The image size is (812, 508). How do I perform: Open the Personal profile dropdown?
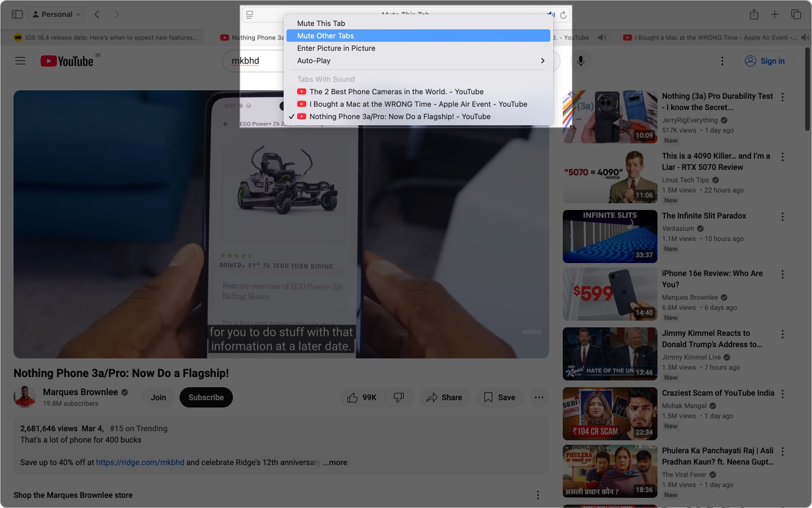tap(56, 14)
